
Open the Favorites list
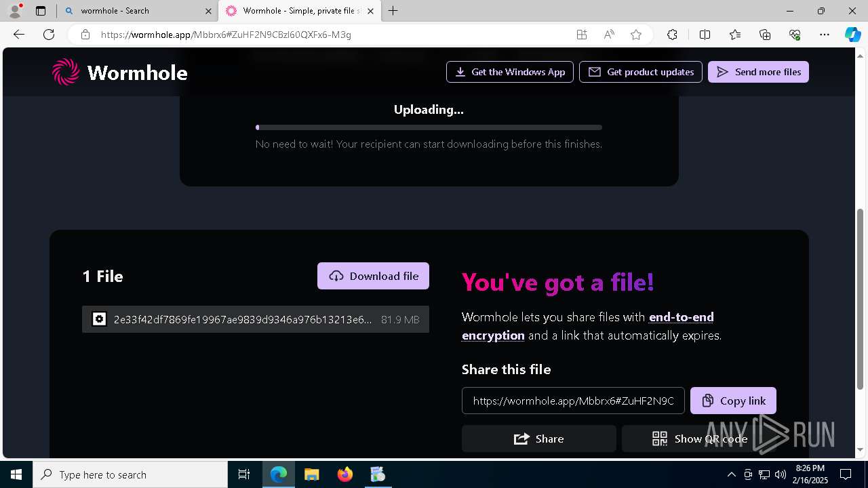pos(735,35)
